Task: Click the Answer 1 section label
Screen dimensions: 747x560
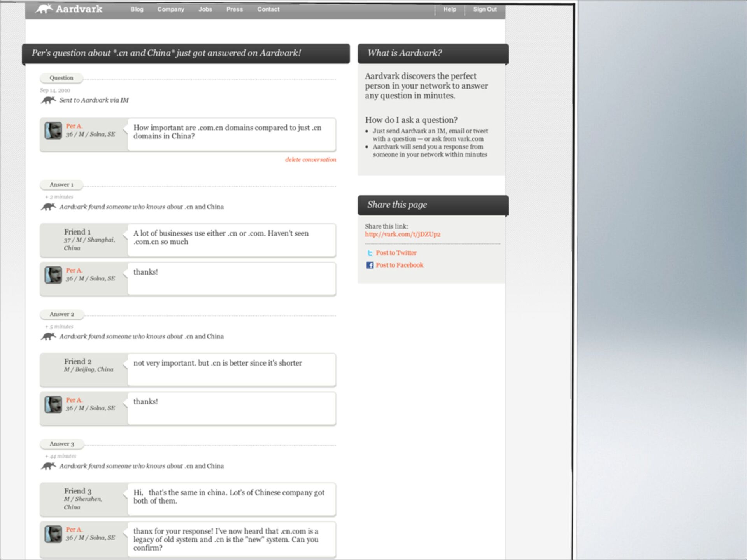Action: pyautogui.click(x=61, y=185)
